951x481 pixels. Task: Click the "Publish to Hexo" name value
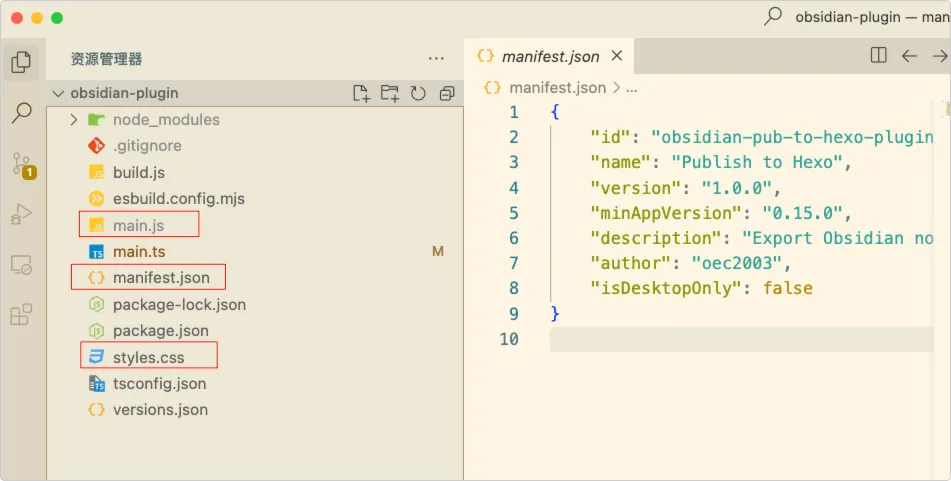coord(756,162)
